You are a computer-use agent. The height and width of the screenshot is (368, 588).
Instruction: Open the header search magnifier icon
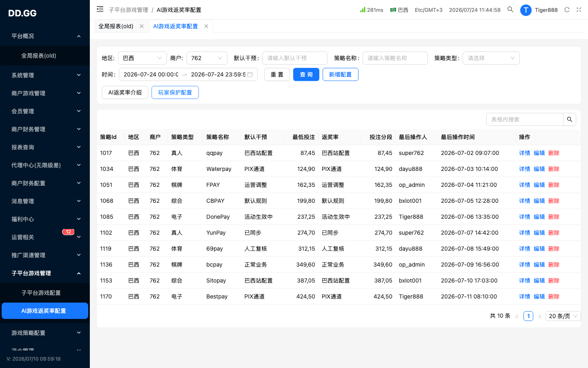(510, 9)
